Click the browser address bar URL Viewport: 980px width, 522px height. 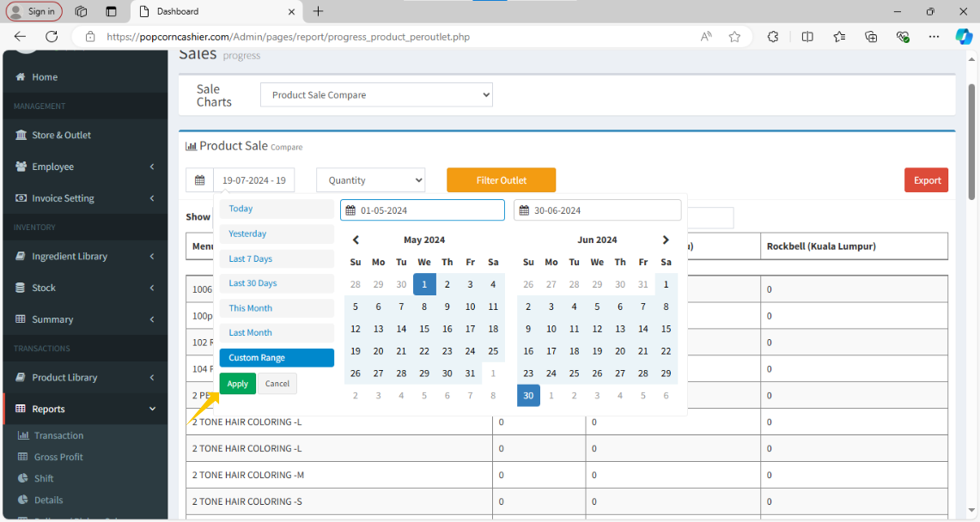[288, 37]
